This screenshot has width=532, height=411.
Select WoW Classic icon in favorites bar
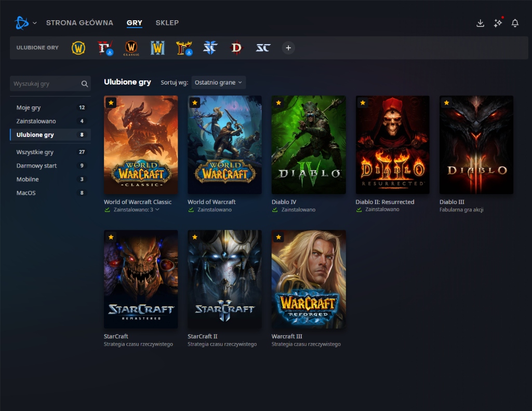(131, 48)
